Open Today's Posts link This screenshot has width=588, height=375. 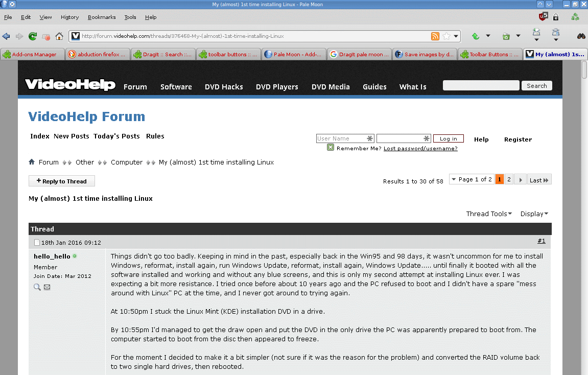click(116, 136)
